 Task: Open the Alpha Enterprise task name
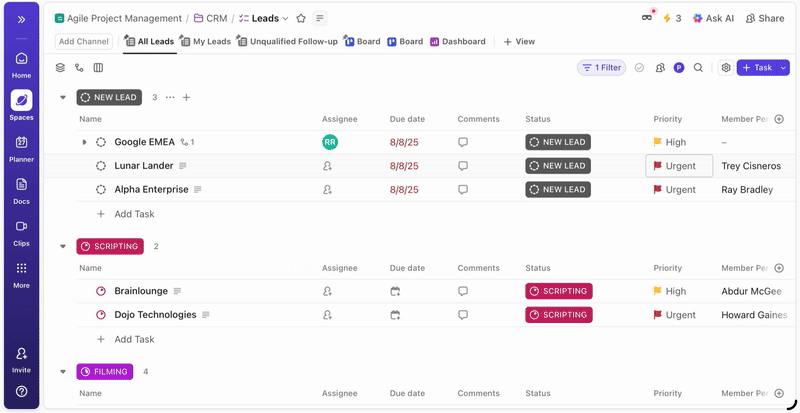(x=151, y=189)
